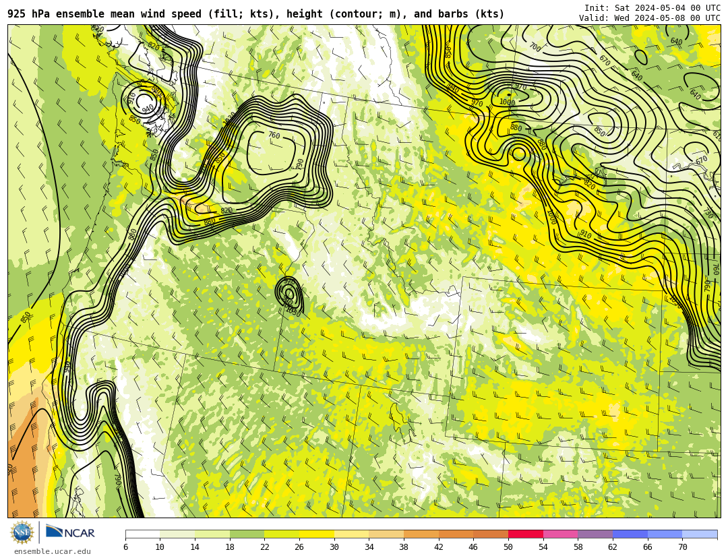728x560 pixels.
Task: Click the green 18-22 kts color swatch
Action: tap(247, 534)
